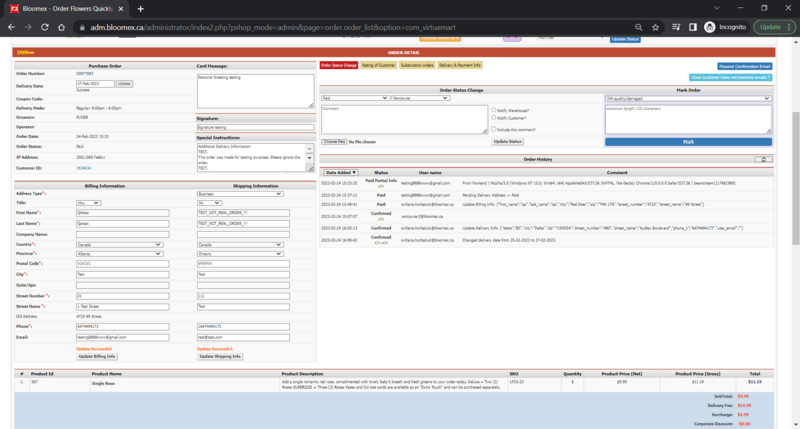Click the Update Shipping Info button
800x429 pixels.
coord(220,357)
